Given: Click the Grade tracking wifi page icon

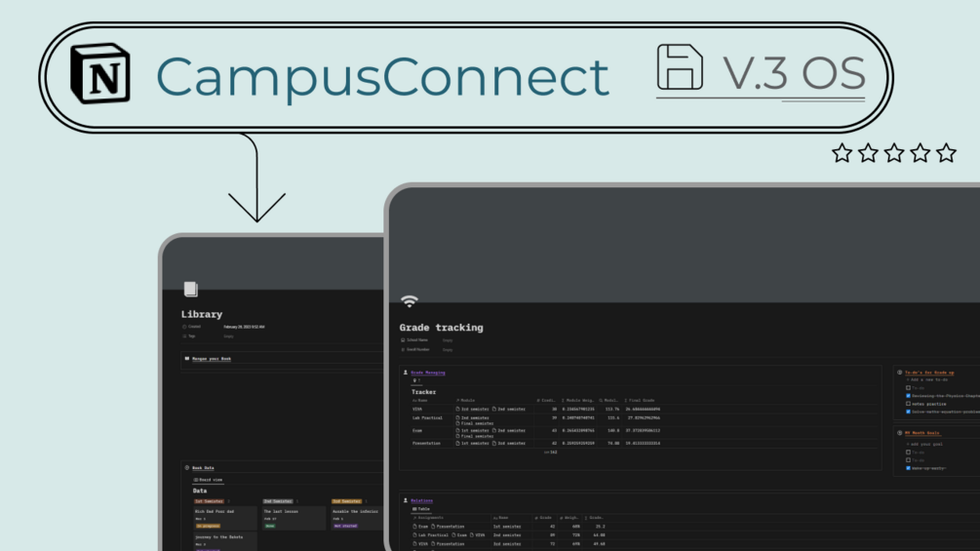Looking at the screenshot, I should tap(410, 301).
